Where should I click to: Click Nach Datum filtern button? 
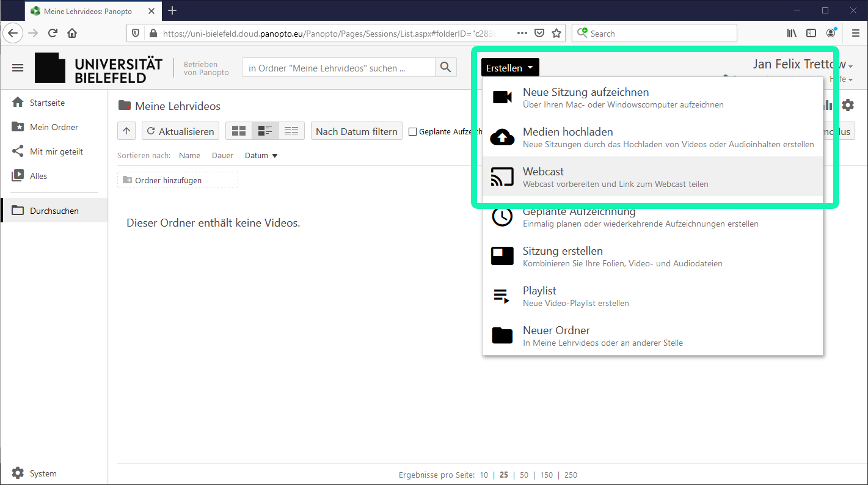357,131
